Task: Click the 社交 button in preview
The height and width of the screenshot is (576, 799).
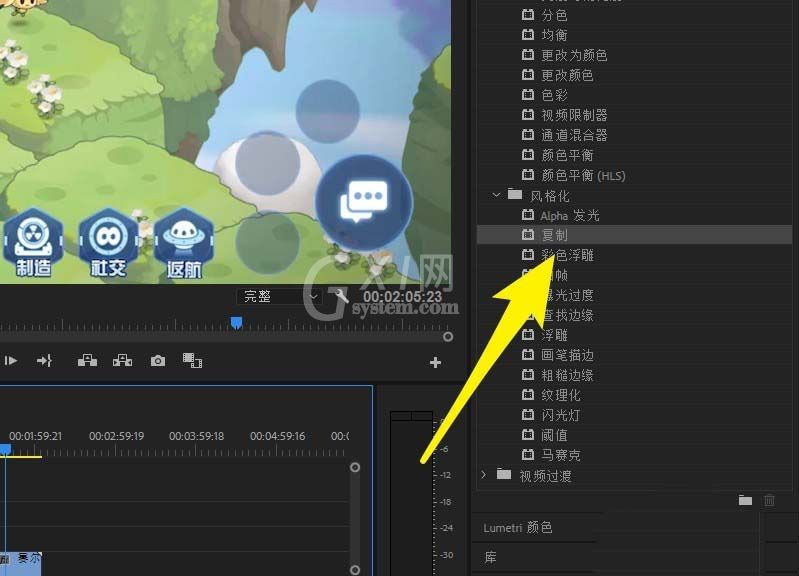Action: pos(108,243)
